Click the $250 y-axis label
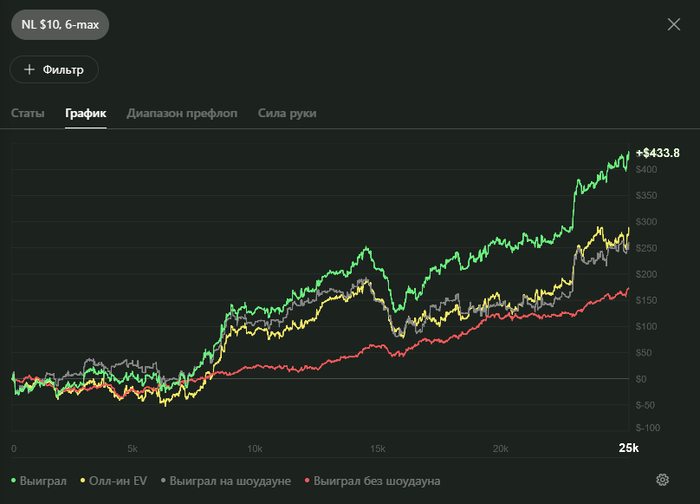 pos(646,248)
